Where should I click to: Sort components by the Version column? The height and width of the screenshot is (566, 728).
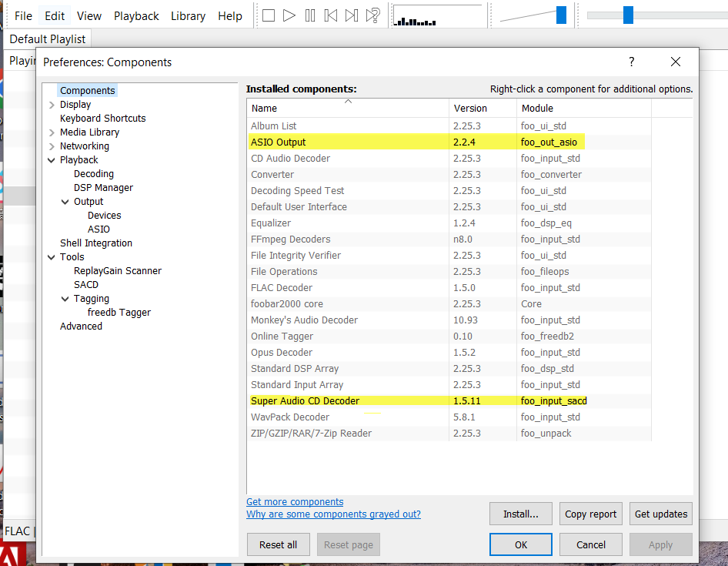(470, 109)
